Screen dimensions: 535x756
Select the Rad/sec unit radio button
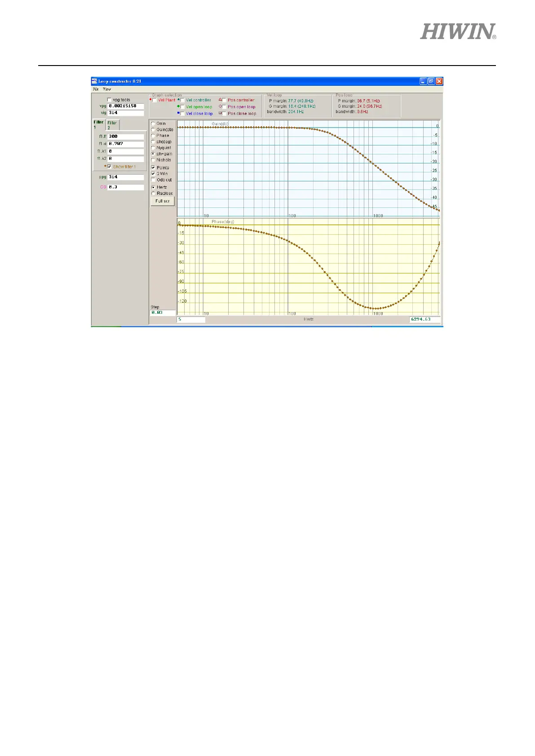point(153,193)
